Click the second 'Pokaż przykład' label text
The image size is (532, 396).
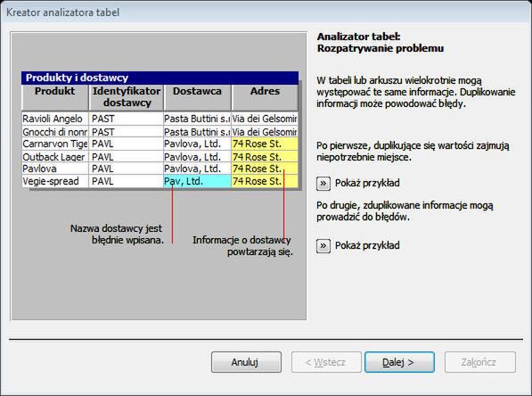[x=367, y=246]
